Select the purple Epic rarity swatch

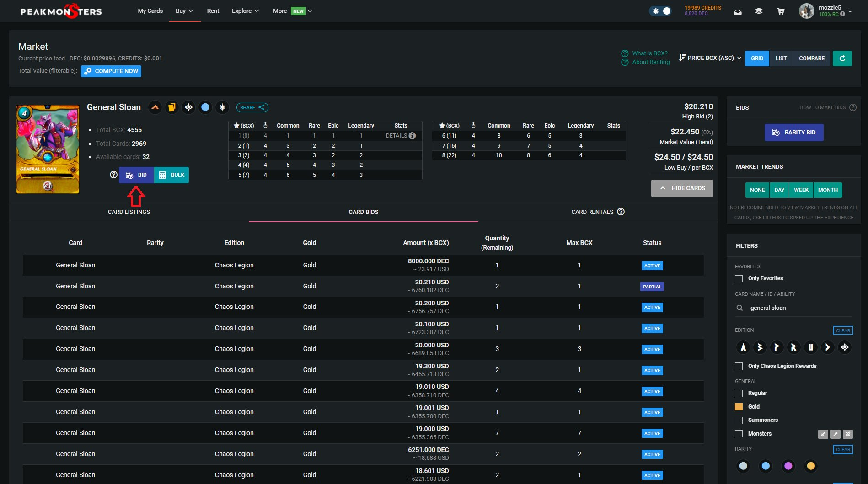click(788, 466)
